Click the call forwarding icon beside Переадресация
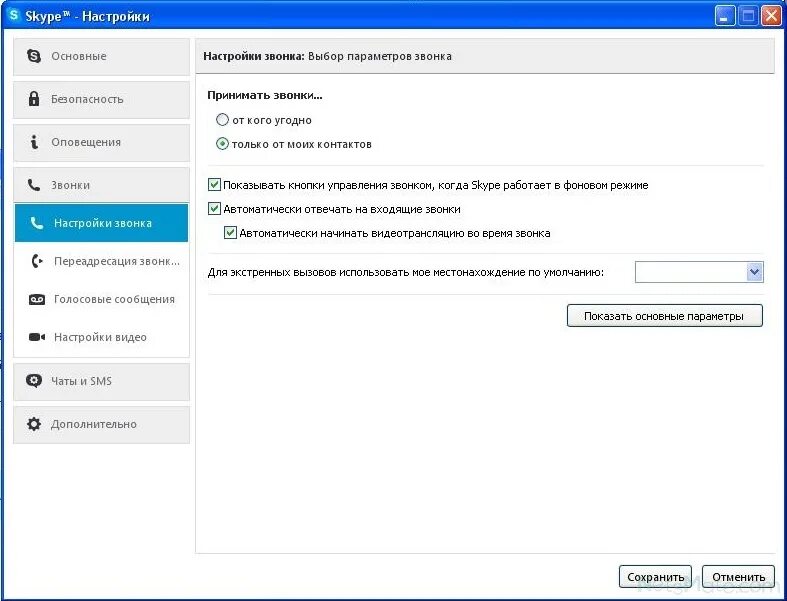Screen dimensions: 787x601 (x=37, y=261)
